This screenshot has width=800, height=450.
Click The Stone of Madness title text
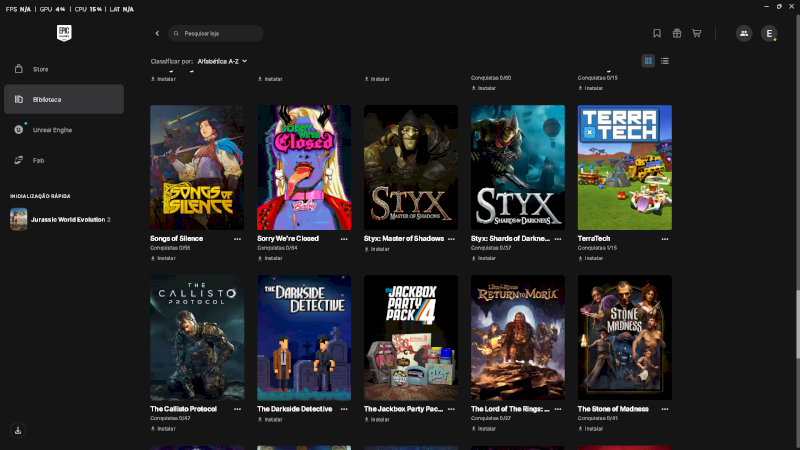point(613,409)
